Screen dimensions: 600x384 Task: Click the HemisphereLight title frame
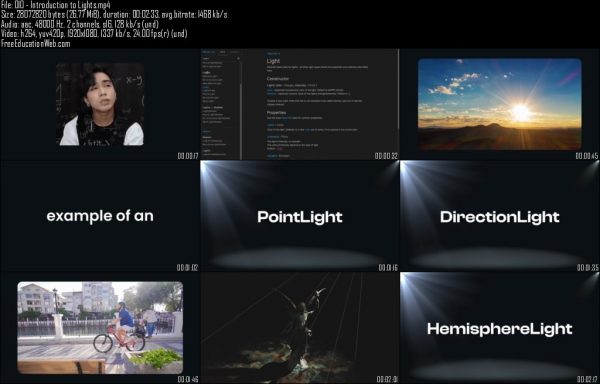(500, 328)
